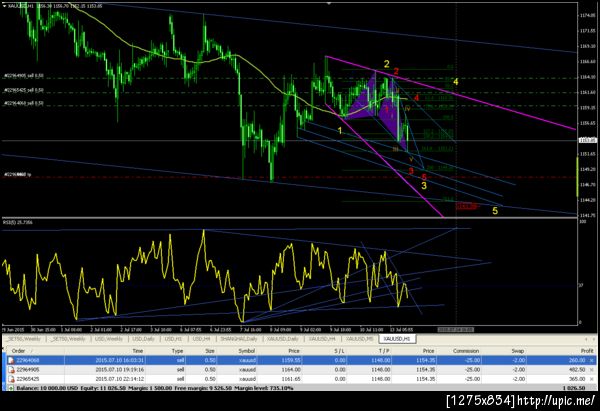Sort orders by the Commission column header
This screenshot has width=600, height=411.
(x=466, y=351)
